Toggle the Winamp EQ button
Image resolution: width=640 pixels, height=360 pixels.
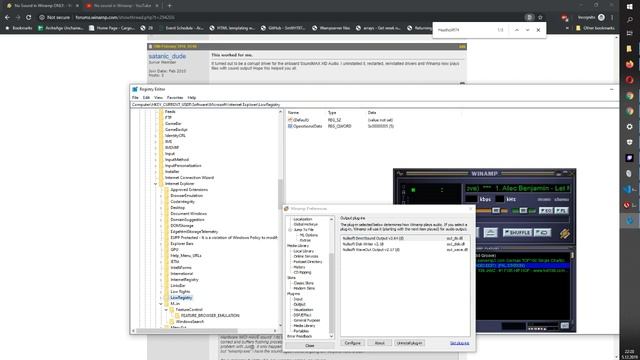point(546,211)
